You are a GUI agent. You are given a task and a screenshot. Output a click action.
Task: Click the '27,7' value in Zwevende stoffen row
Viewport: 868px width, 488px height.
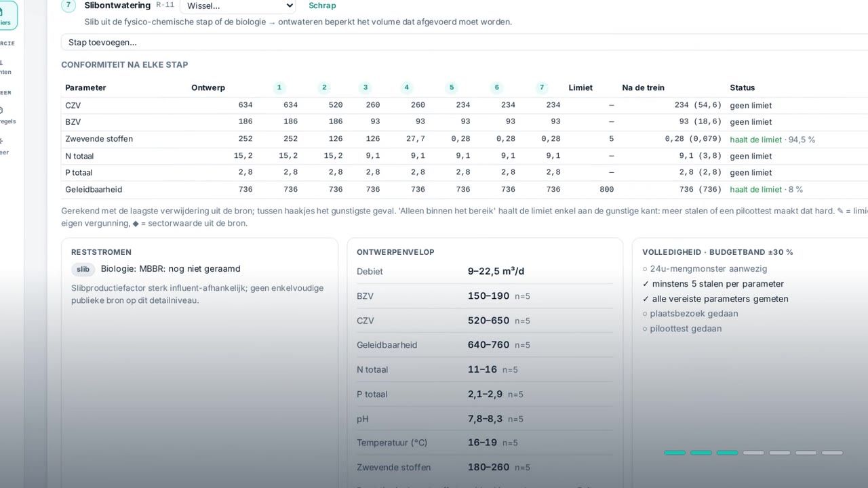[x=415, y=139]
